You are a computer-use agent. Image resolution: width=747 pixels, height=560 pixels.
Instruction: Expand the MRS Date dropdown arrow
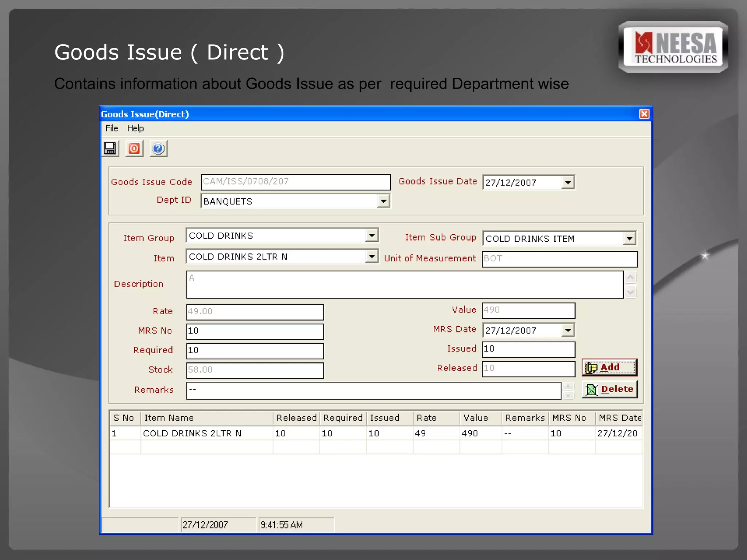point(568,330)
